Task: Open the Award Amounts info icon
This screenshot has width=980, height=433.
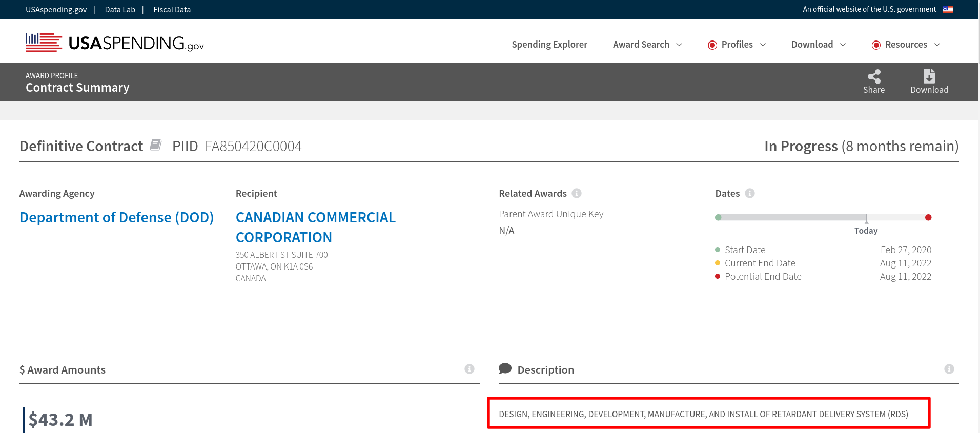Action: [469, 369]
